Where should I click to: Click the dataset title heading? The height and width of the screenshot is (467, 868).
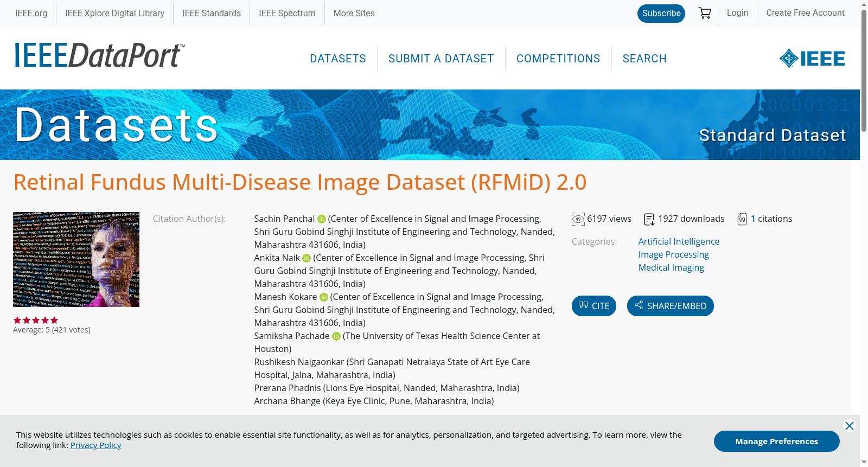pos(300,182)
